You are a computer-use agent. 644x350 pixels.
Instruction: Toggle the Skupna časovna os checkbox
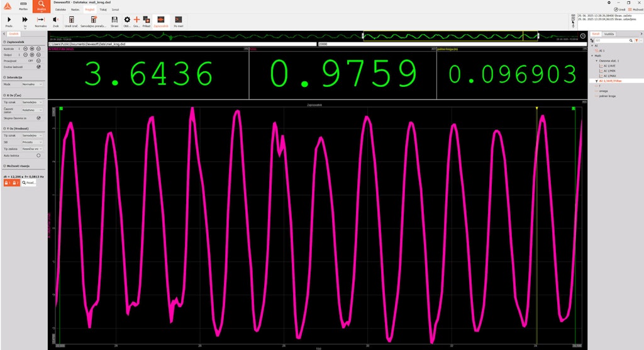point(38,117)
